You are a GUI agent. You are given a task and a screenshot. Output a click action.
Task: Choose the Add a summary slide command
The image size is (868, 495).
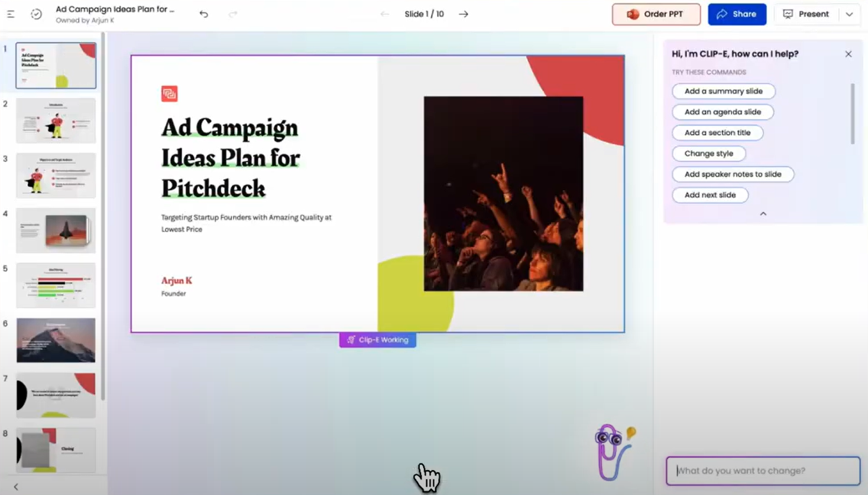pos(723,91)
